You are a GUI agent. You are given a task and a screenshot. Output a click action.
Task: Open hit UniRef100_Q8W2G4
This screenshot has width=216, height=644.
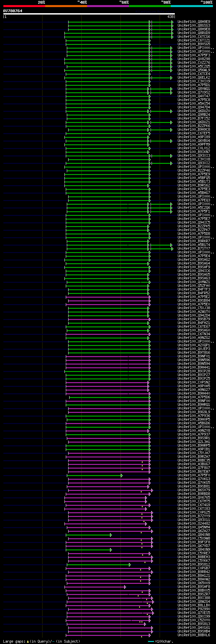click(194, 601)
